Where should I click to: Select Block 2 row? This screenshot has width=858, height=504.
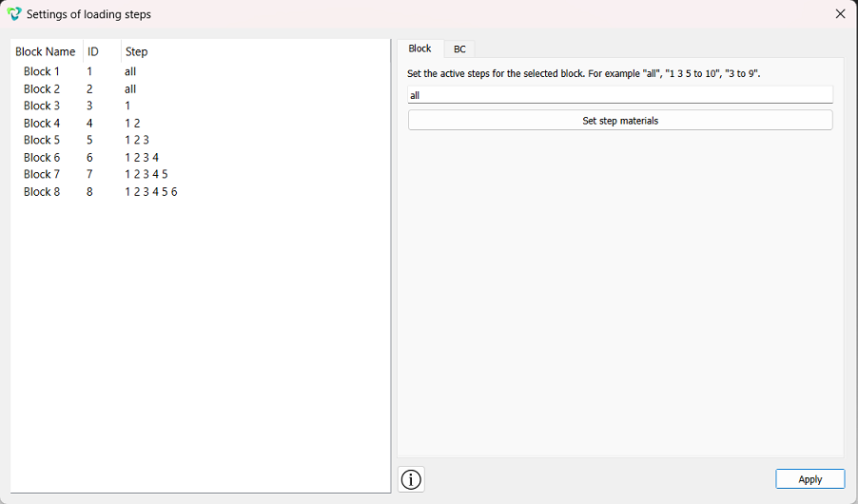pyautogui.click(x=201, y=88)
